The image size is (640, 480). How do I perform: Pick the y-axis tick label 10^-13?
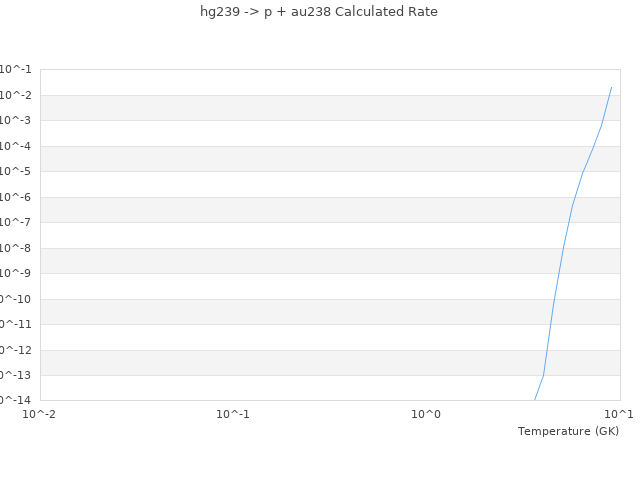[x=14, y=375]
